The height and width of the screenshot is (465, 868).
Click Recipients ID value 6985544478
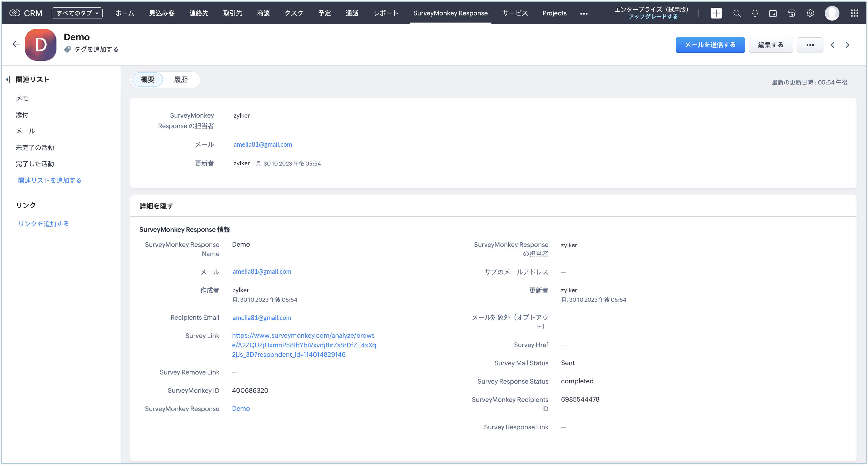pos(580,399)
